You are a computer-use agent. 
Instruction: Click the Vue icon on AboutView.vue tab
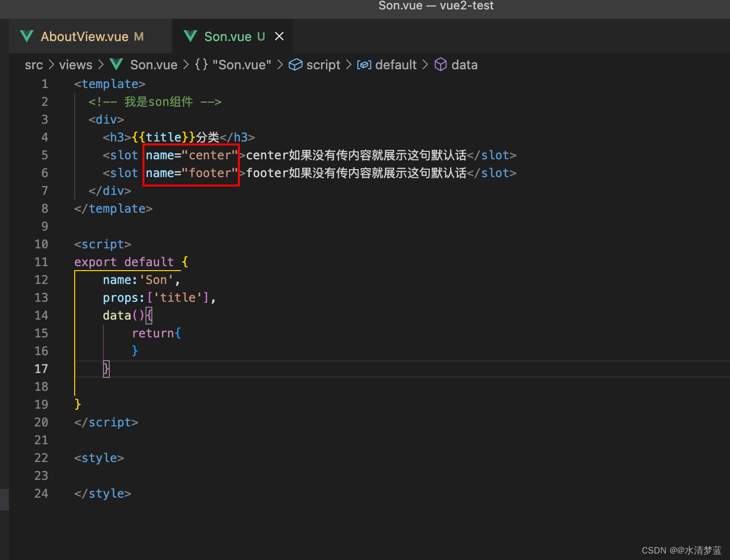pyautogui.click(x=27, y=36)
